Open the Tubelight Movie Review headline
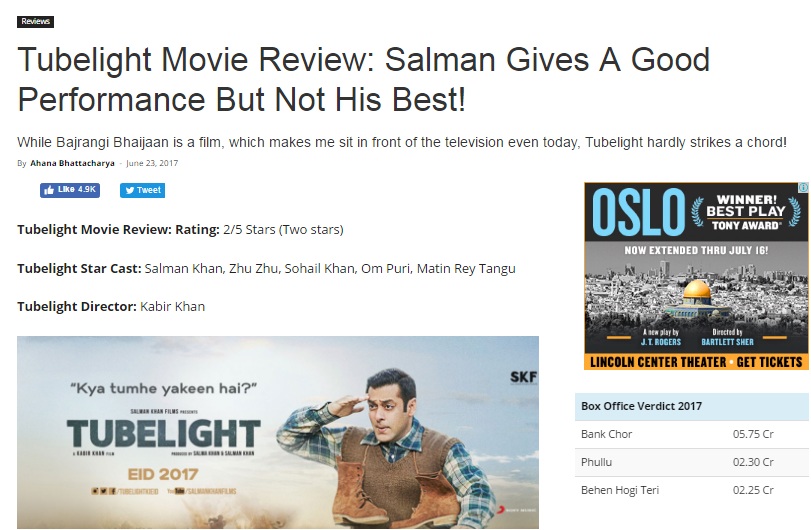 click(x=364, y=79)
